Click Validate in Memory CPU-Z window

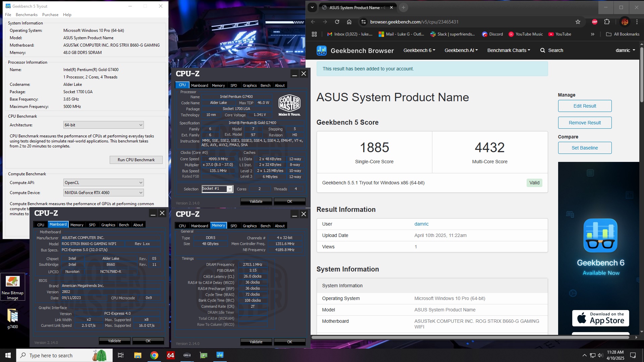pos(256,342)
